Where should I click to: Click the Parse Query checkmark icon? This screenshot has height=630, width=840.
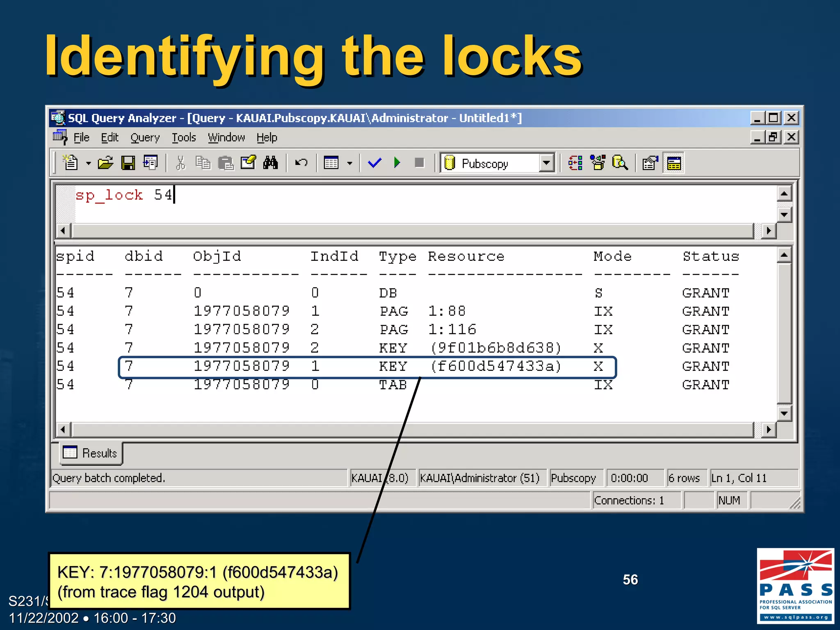(374, 163)
